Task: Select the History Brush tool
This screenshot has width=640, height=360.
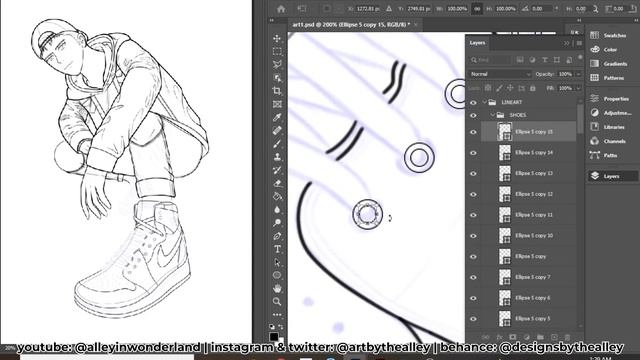Action: tap(277, 170)
